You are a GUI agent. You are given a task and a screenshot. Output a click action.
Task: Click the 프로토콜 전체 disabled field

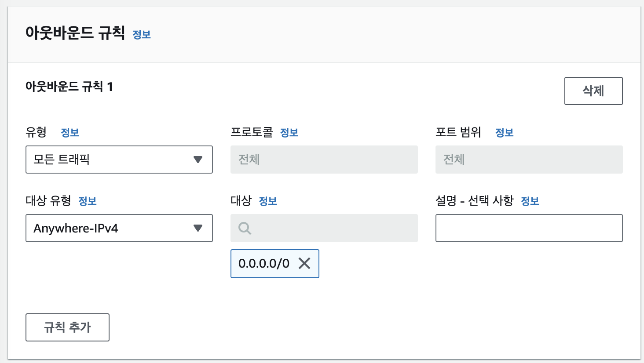point(324,160)
